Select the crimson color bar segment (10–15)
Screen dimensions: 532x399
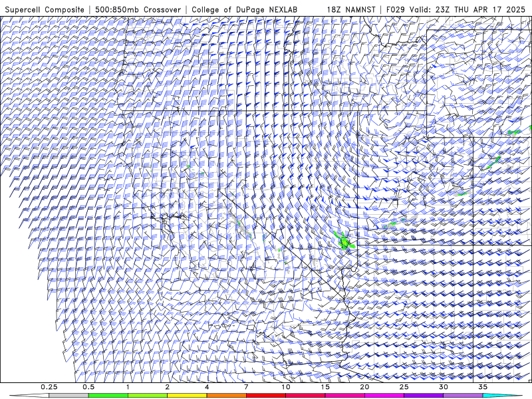click(x=305, y=396)
